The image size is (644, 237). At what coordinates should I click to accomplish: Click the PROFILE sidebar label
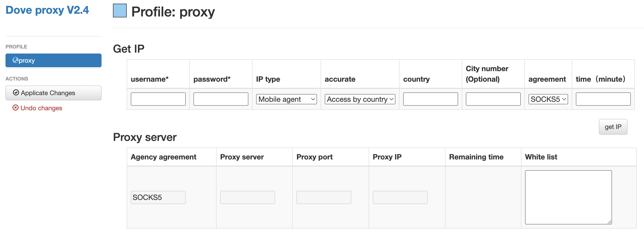tap(16, 47)
